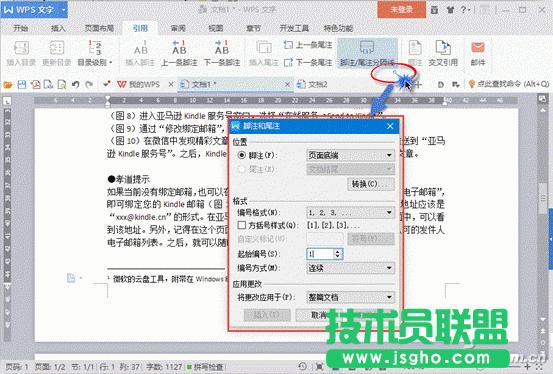The width and height of the screenshot is (553, 374).
Task: Open the 将更改应用于 整篇文档 dropdown
Action: click(350, 297)
